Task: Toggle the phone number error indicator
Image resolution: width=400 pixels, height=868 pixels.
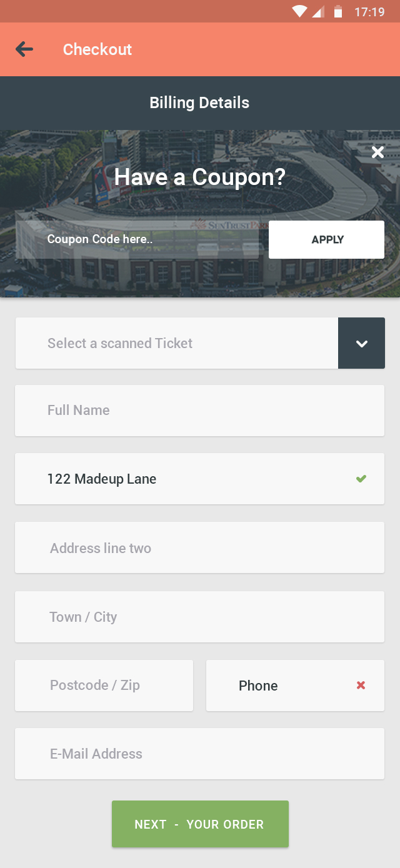Action: [x=361, y=685]
